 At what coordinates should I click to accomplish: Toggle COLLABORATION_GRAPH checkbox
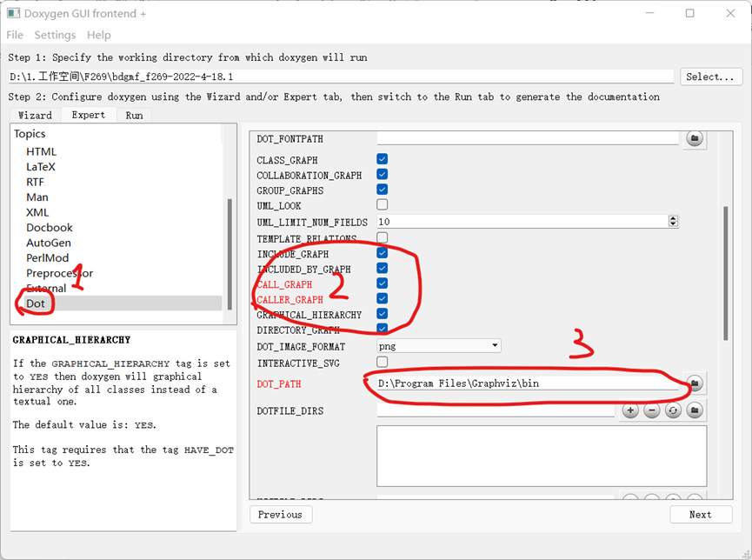point(383,174)
